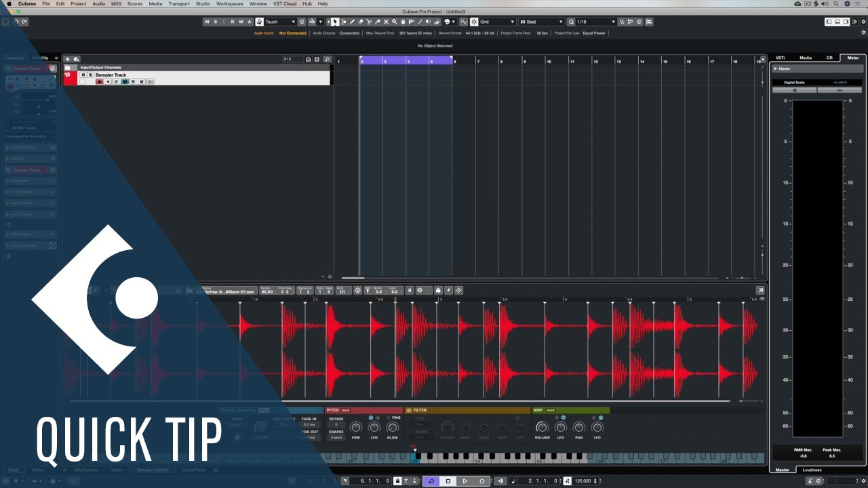868x488 pixels.
Task: Select the Draw pencil tool
Action: pyautogui.click(x=352, y=22)
